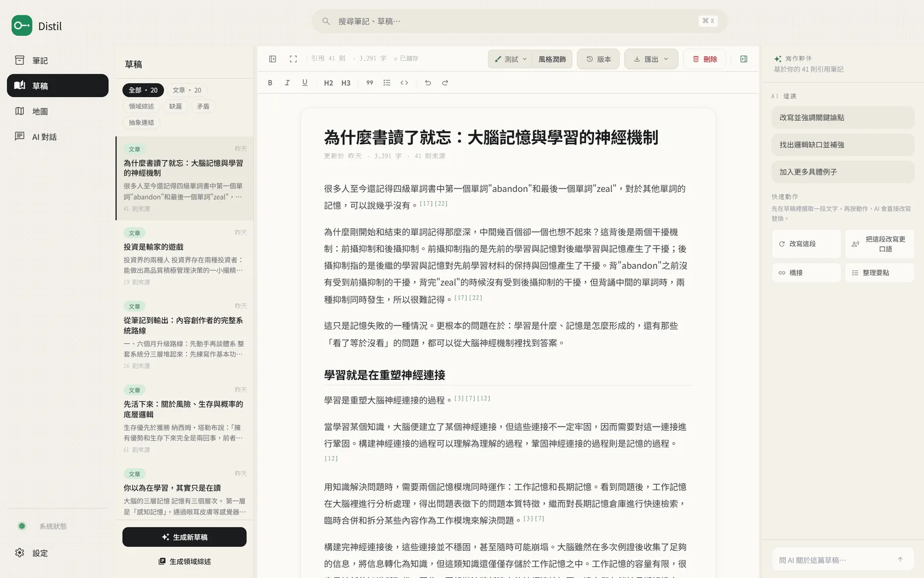Screen dimensions: 924x578
Task: Open draft 投資是輸家的遊戲
Action: [185, 257]
